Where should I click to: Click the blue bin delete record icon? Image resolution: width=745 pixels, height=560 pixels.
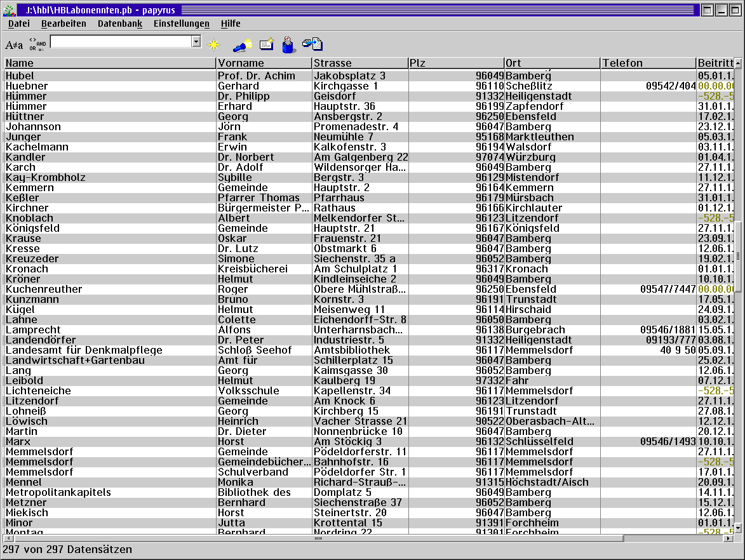(288, 44)
